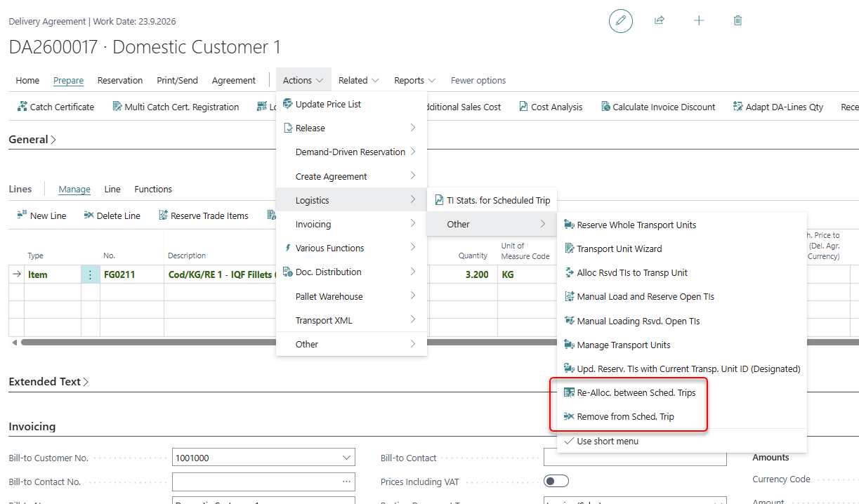Choose Reserve Whole Transport Units

[x=682, y=225]
